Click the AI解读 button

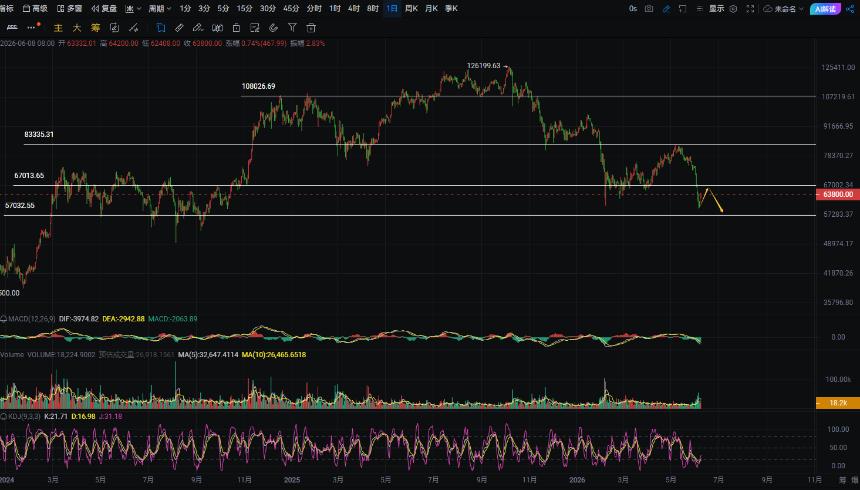click(825, 9)
